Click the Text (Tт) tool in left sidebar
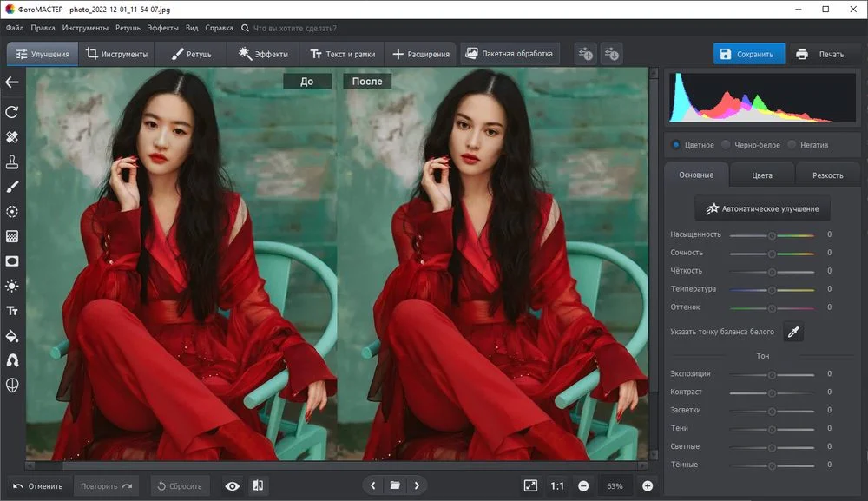The width and height of the screenshot is (868, 501). click(12, 311)
